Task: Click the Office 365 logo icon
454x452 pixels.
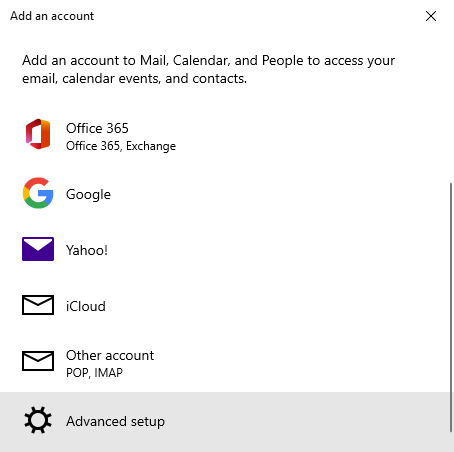Action: (x=38, y=134)
